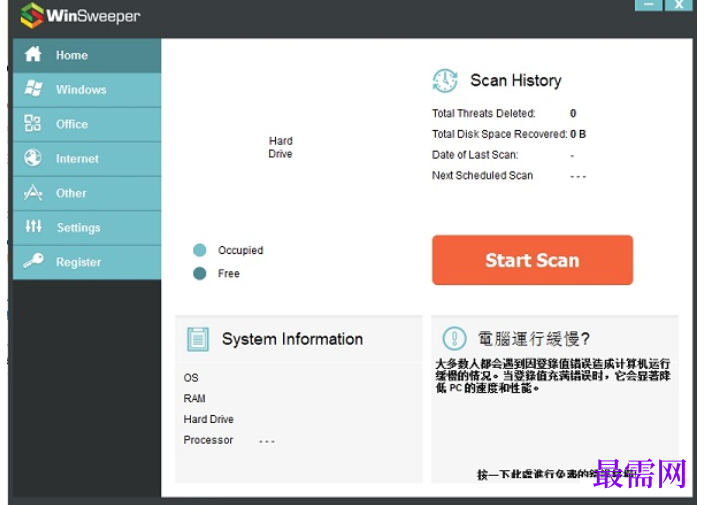Switch to the Internet section

(x=87, y=159)
